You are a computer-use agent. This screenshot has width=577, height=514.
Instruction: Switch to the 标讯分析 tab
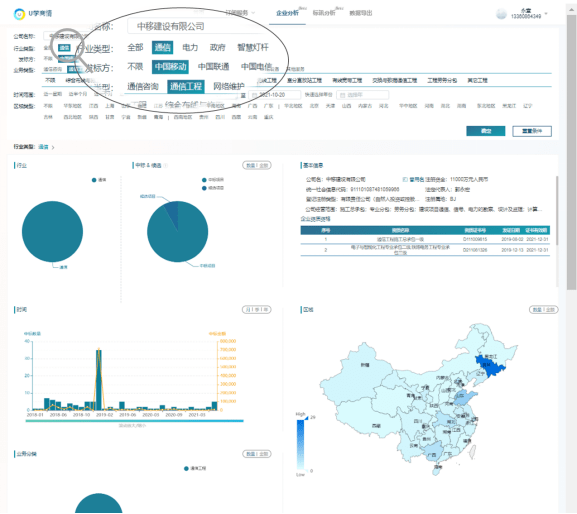pyautogui.click(x=324, y=13)
